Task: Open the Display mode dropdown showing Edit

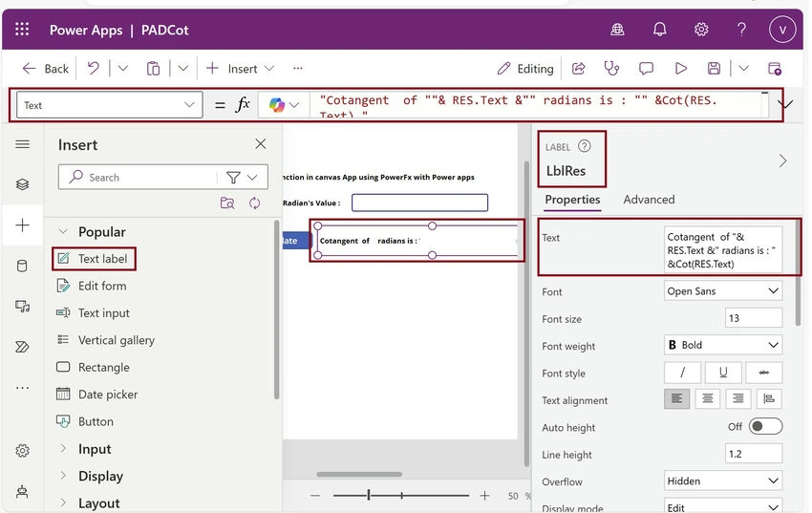Action: [x=723, y=506]
